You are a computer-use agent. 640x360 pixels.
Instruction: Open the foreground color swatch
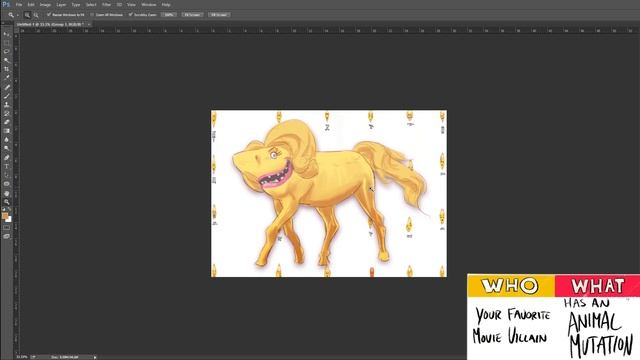(x=4, y=216)
